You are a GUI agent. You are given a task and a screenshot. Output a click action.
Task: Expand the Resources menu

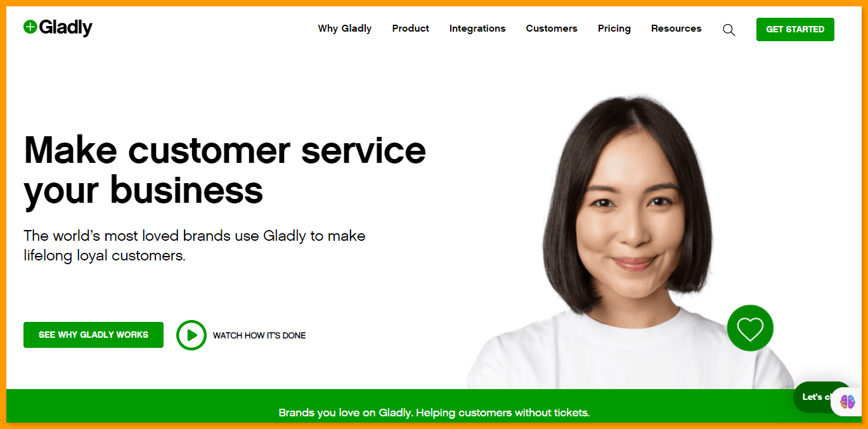[677, 29]
